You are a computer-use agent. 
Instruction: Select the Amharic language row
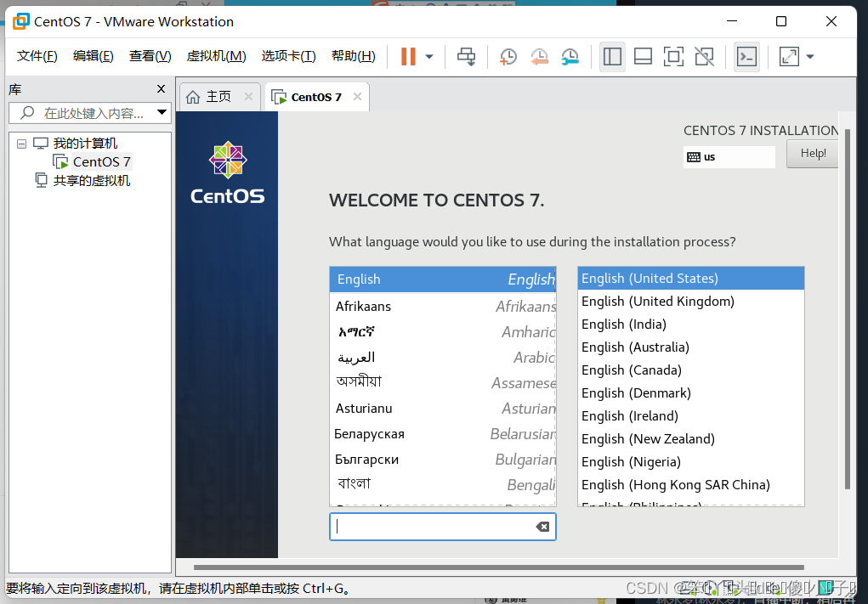[x=443, y=331]
